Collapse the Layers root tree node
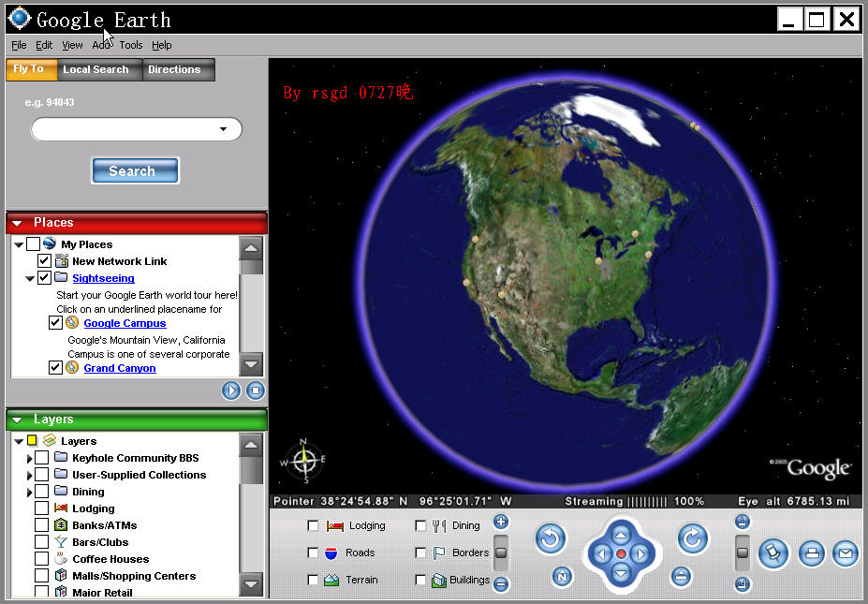 (x=19, y=441)
